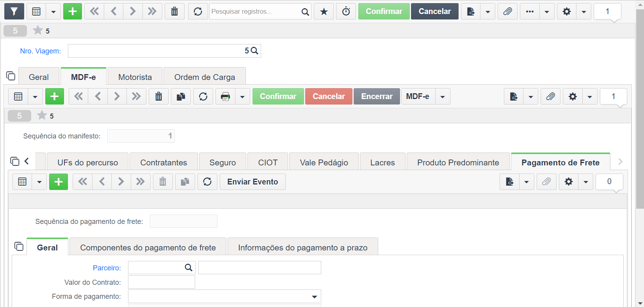
Task: Click the printer icon in MDF-e toolbar
Action: 226,96
